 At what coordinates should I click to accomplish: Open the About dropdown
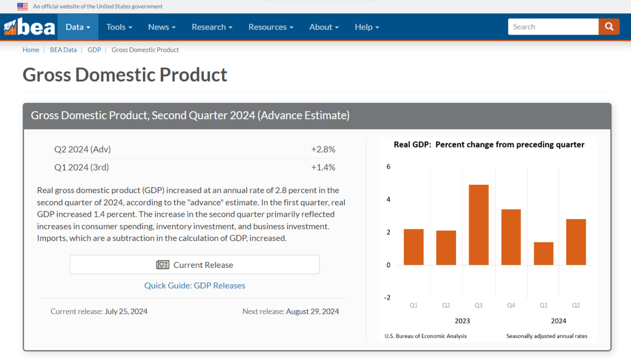point(324,27)
